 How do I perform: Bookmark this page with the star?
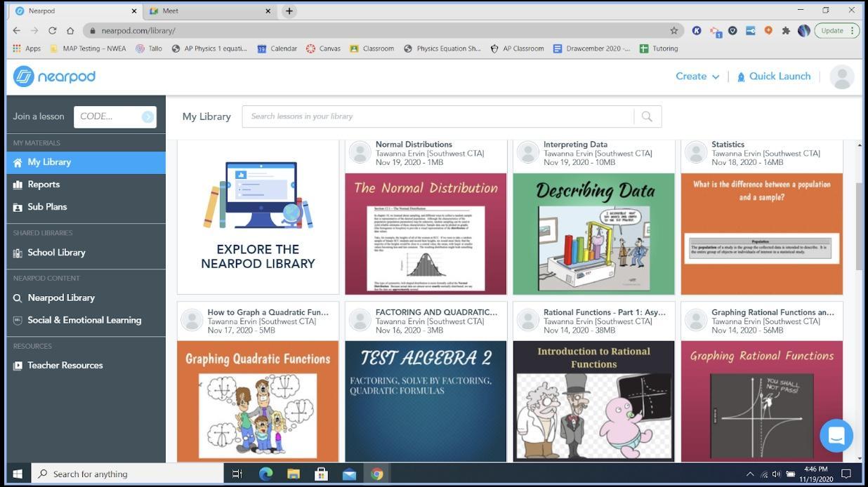coord(673,30)
